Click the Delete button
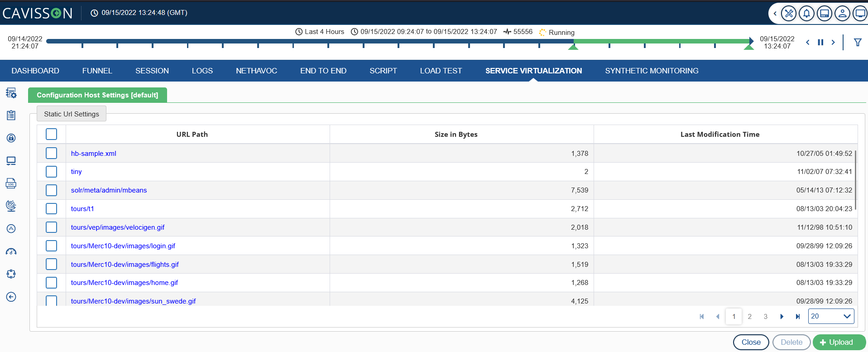 coord(791,342)
